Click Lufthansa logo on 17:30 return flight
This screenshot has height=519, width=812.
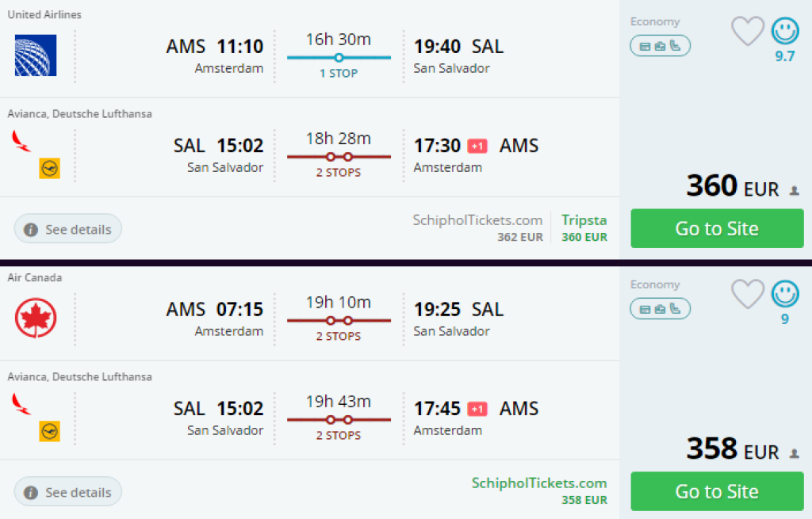(x=50, y=168)
